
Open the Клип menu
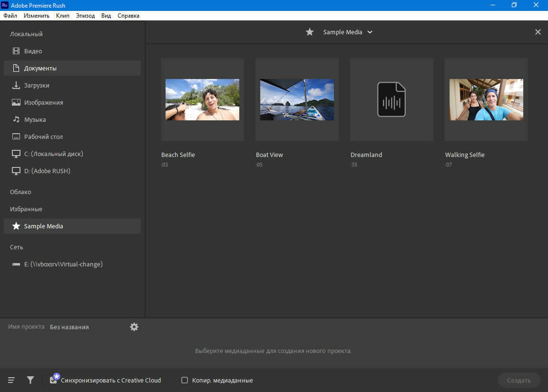[x=62, y=16]
